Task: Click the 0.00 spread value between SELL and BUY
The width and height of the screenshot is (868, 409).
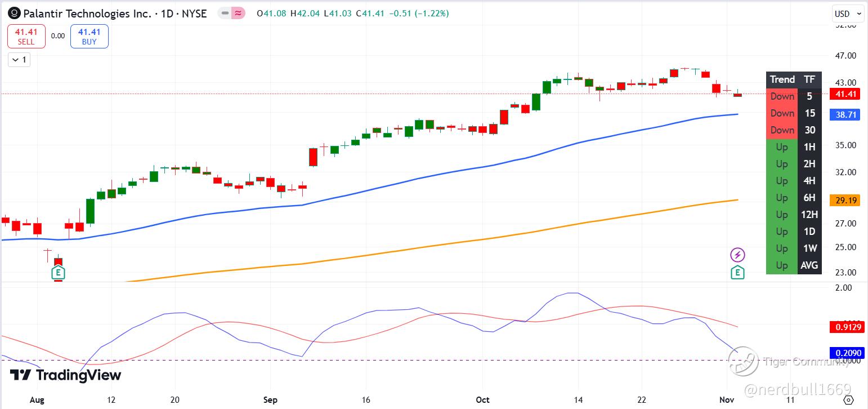Action: pos(58,36)
